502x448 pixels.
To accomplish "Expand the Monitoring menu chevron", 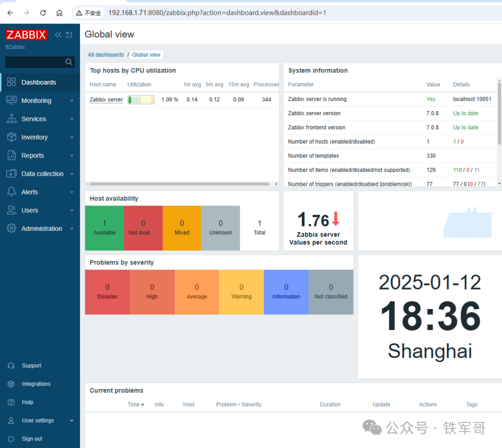I will 72,100.
